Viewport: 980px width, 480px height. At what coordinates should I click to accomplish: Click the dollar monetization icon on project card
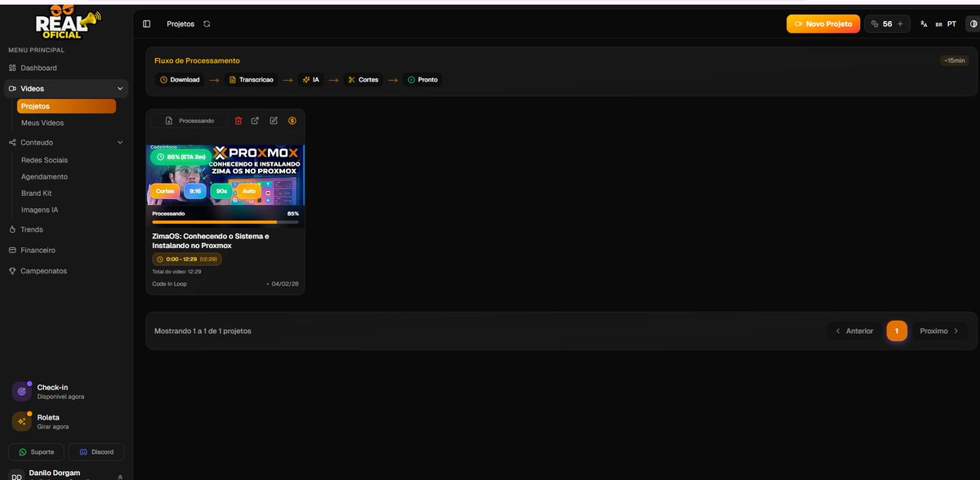coord(292,120)
